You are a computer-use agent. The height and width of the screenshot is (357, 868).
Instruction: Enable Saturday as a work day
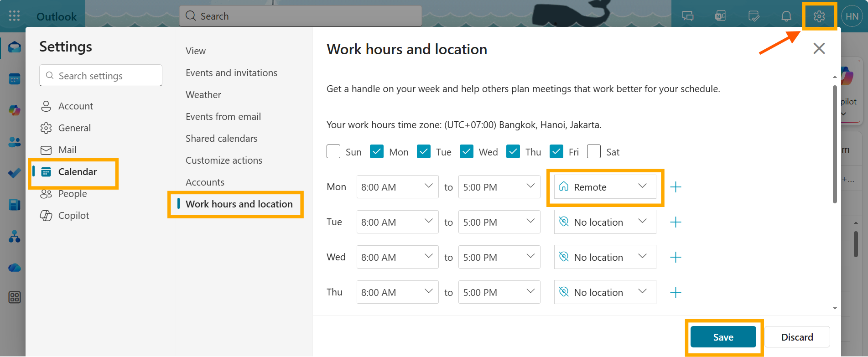[x=594, y=151]
